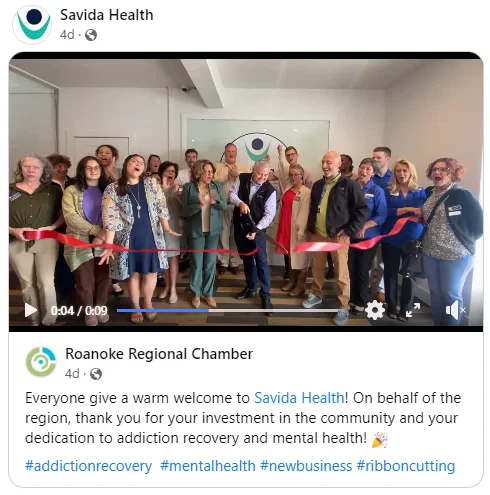
Task: Open the #addictionrecovery hashtag
Action: 88,466
